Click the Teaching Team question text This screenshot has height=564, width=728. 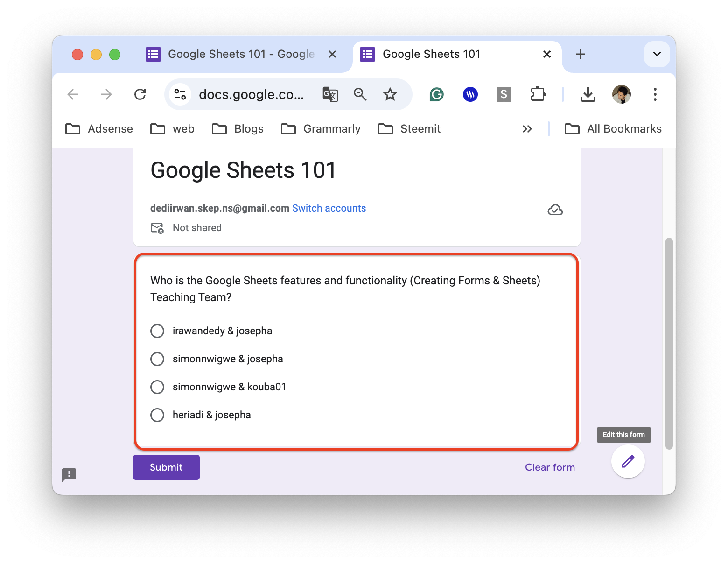(345, 289)
